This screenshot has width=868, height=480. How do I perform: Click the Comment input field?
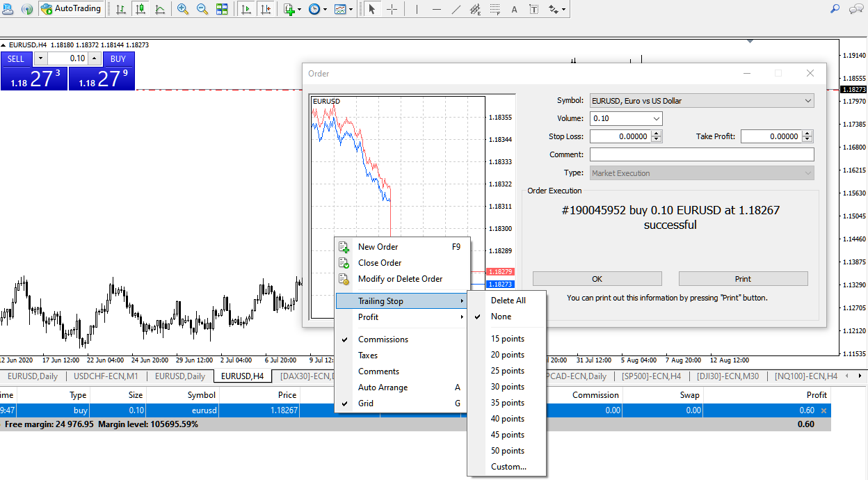point(702,154)
